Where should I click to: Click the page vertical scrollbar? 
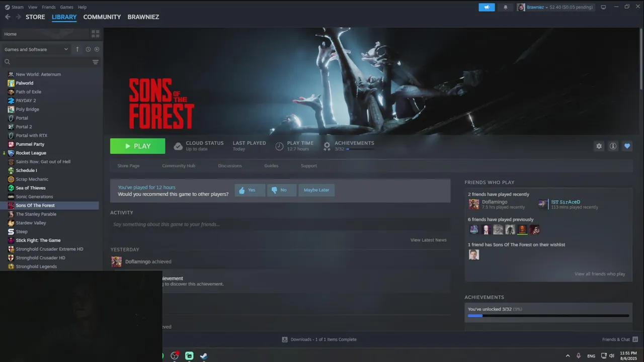click(x=641, y=60)
